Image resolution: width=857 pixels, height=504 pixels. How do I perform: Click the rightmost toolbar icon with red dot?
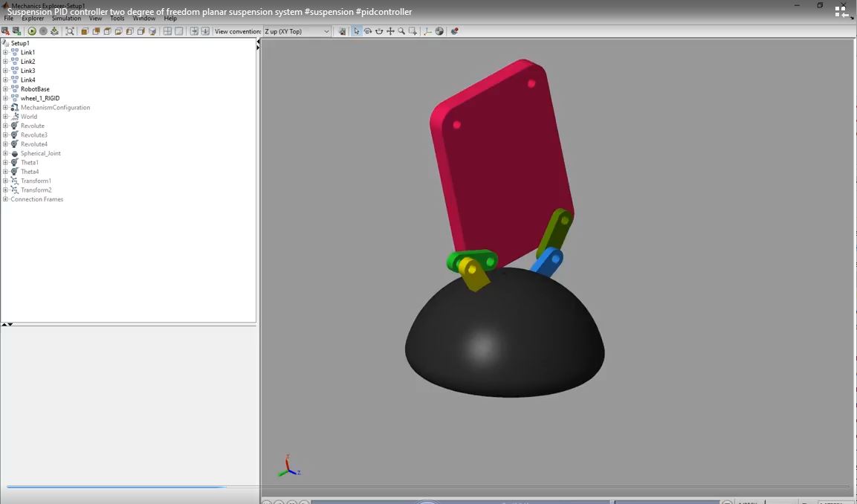[454, 31]
